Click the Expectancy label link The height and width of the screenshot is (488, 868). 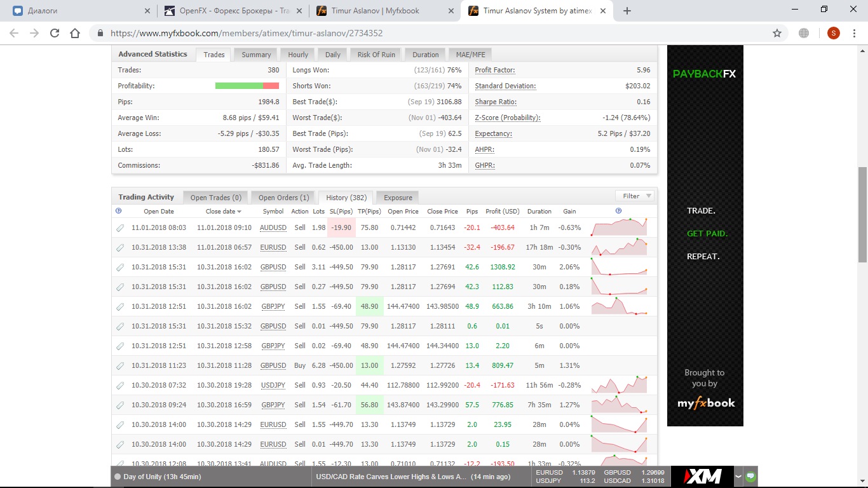pos(493,133)
